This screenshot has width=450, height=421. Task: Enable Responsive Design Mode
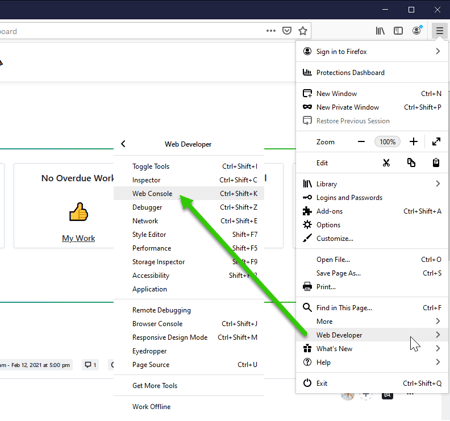[x=189, y=337]
